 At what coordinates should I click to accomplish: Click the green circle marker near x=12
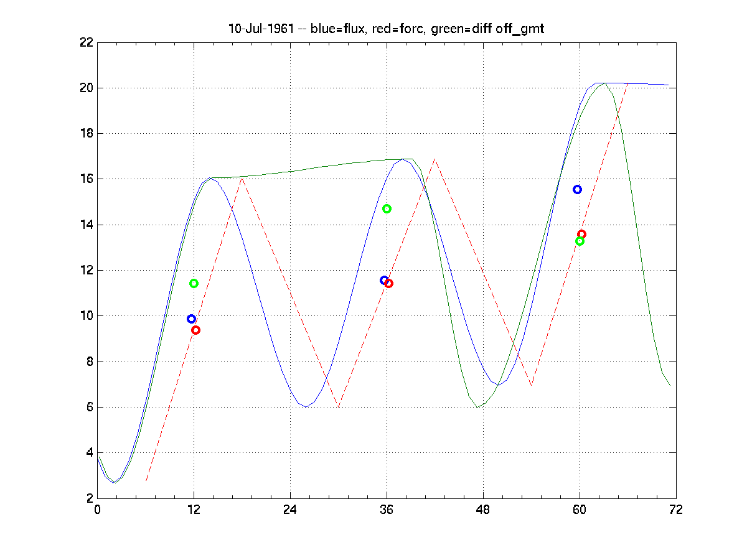coord(194,284)
